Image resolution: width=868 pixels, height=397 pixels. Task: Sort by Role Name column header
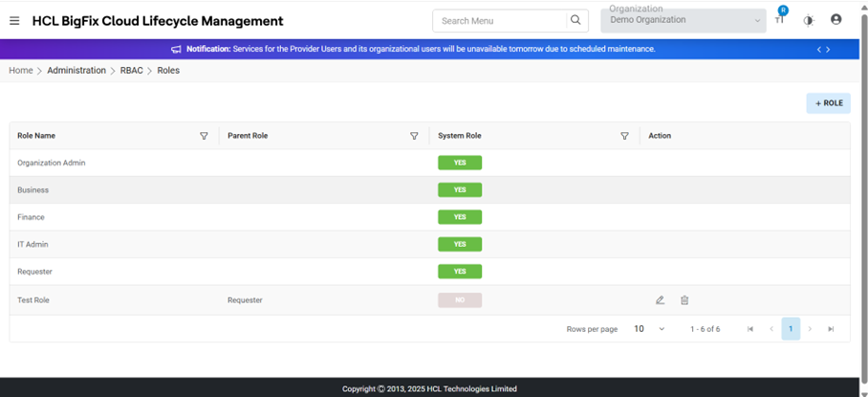(36, 136)
